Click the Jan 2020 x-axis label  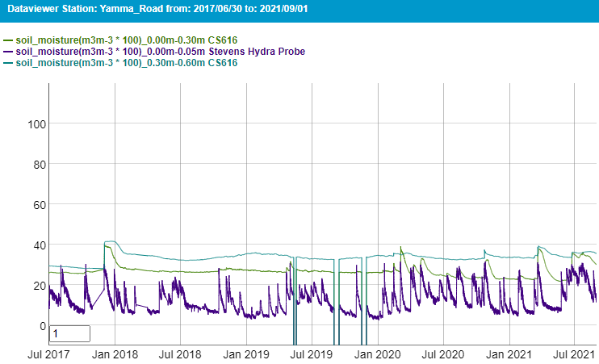point(378,354)
